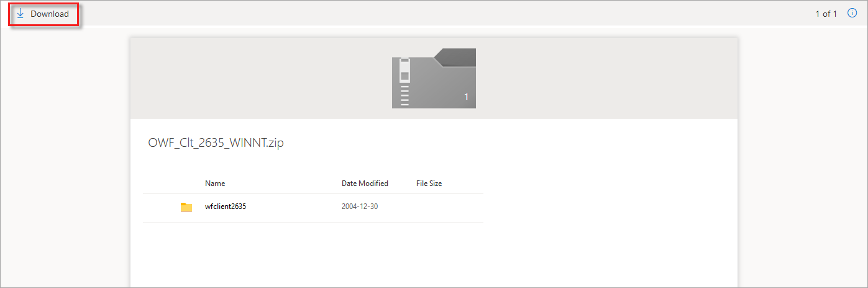Click page background left of preview card
Viewport: 868px width, 288px height.
[65, 156]
